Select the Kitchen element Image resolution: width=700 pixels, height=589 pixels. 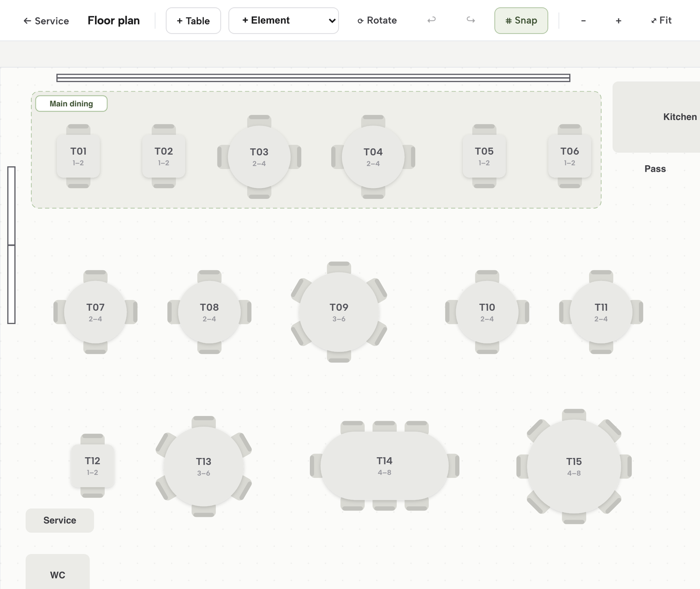click(x=656, y=117)
